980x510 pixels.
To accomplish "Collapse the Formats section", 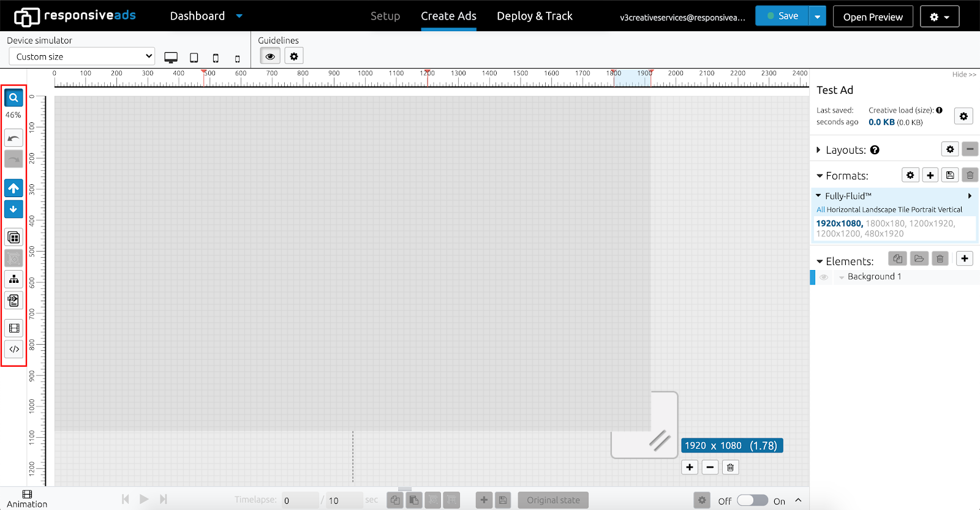I will [820, 176].
